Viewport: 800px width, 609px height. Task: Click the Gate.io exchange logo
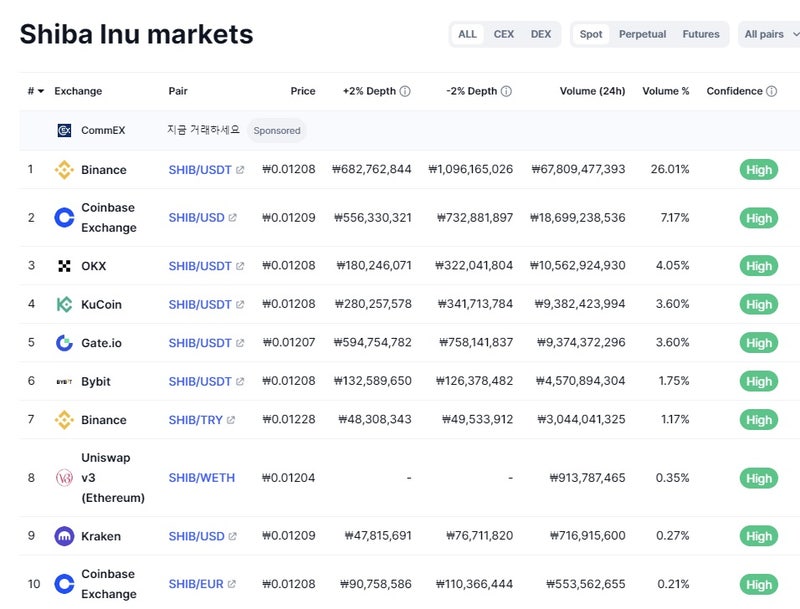[64, 343]
